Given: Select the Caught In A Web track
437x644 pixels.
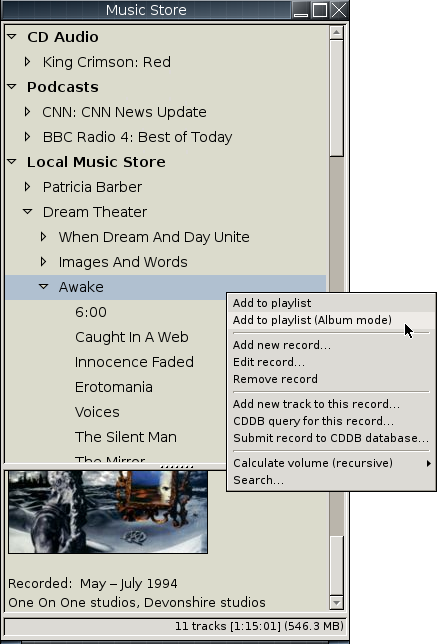Looking at the screenshot, I should (x=131, y=337).
